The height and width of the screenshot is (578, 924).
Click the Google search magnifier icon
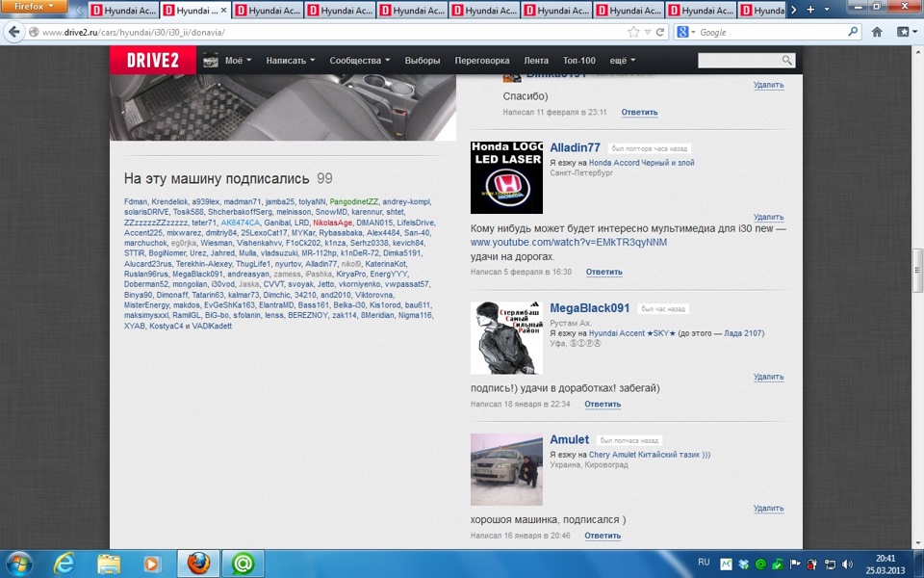coord(853,32)
